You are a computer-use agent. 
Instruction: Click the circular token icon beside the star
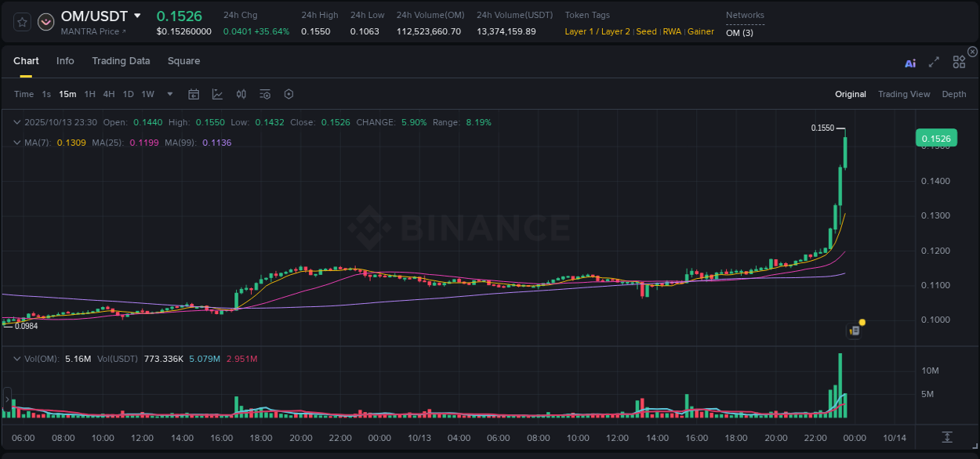(45, 23)
